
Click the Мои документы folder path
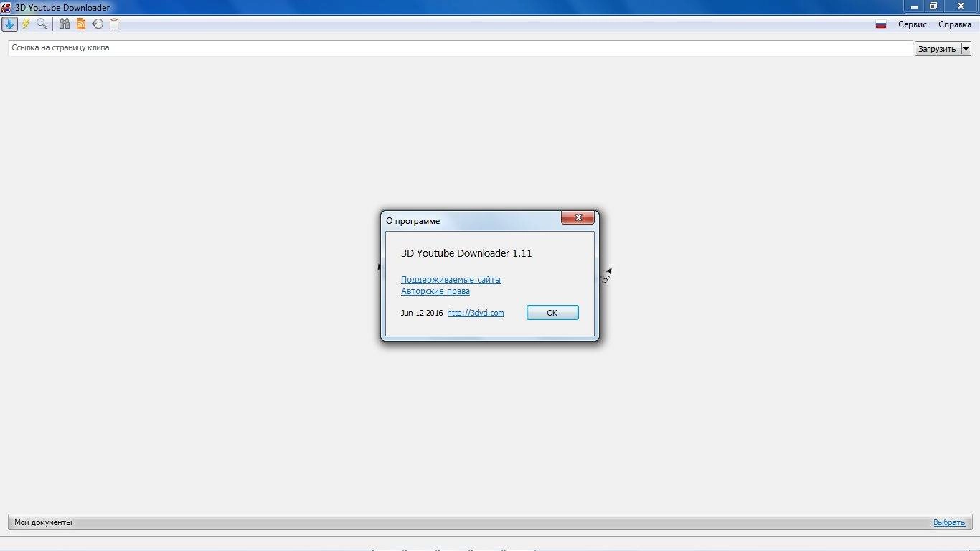(x=44, y=522)
